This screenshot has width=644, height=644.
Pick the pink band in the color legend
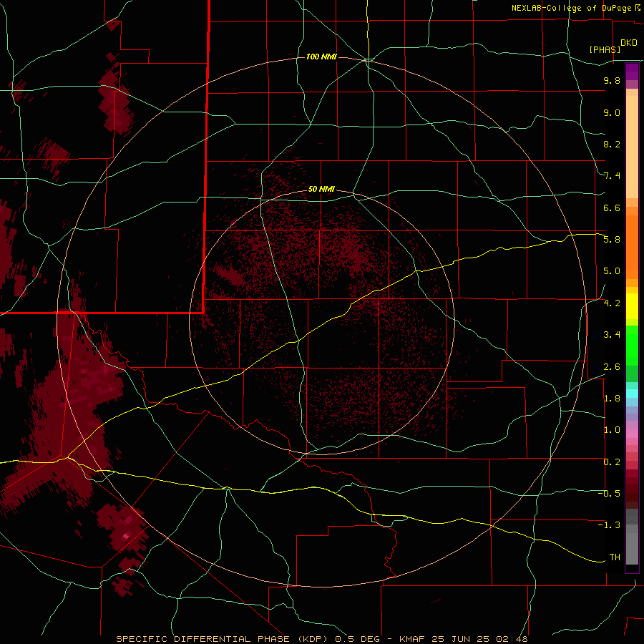pos(632,434)
